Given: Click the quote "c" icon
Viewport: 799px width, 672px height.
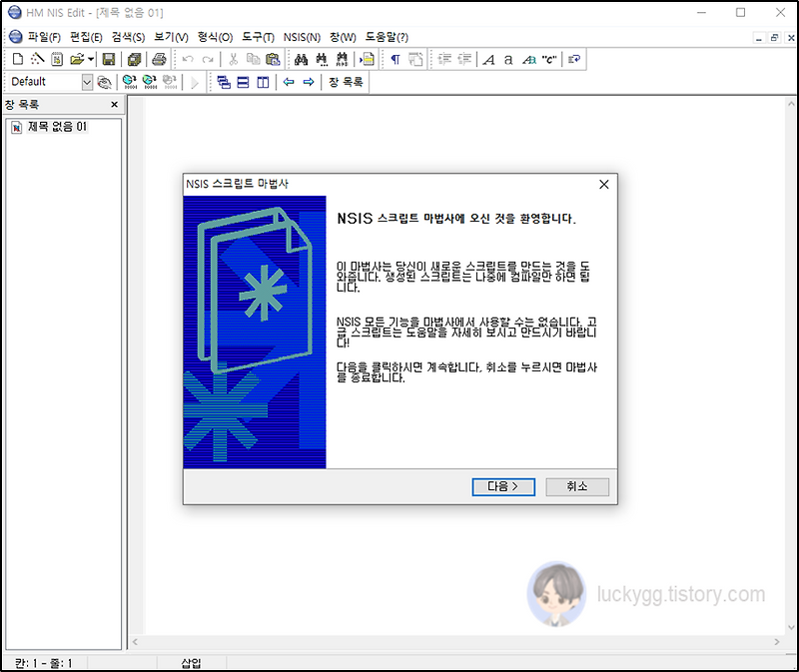Looking at the screenshot, I should [548, 59].
